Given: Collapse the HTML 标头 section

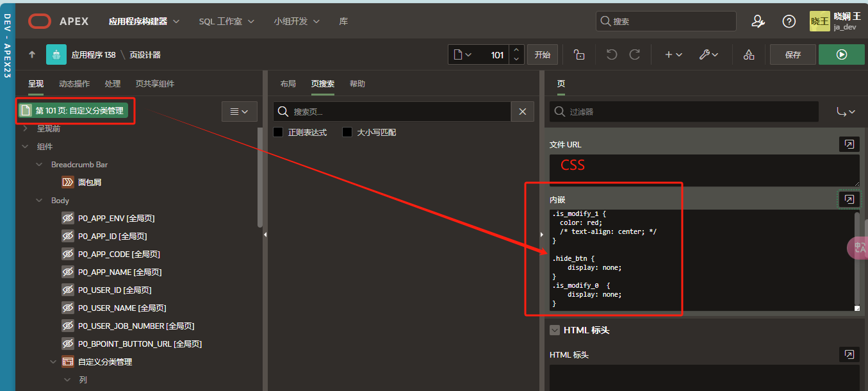Looking at the screenshot, I should click(555, 330).
